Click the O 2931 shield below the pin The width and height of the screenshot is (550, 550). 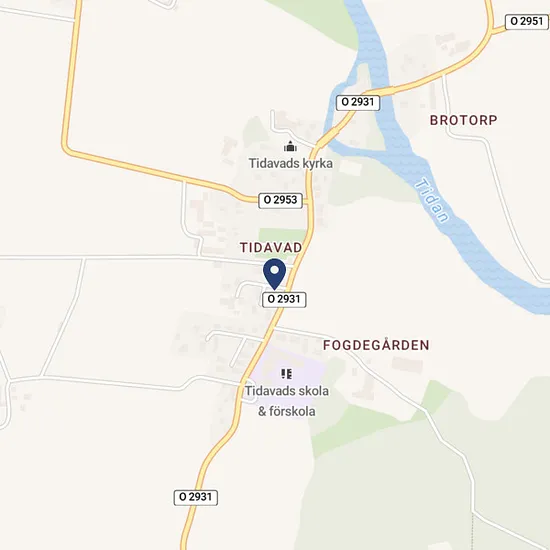pyautogui.click(x=284, y=300)
